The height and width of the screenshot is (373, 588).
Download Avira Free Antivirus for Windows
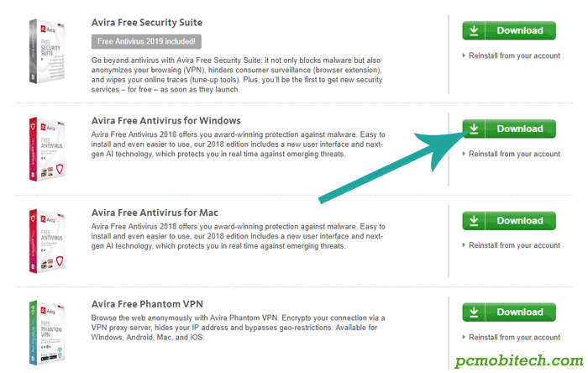[x=509, y=129]
